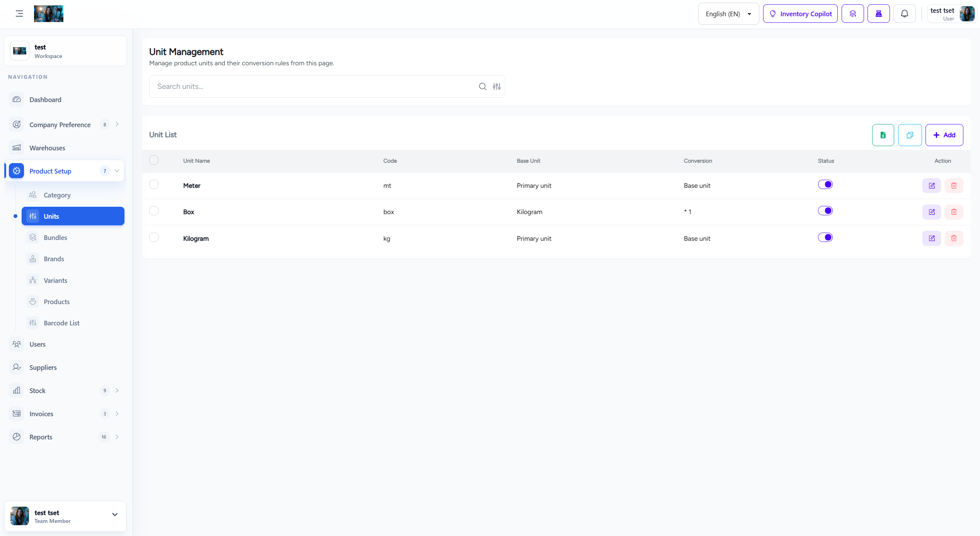
Task: Check the Box row checkbox
Action: click(x=154, y=211)
